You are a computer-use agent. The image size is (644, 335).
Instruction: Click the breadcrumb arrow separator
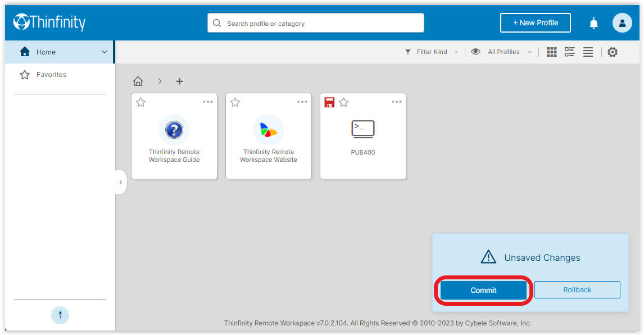coord(160,82)
